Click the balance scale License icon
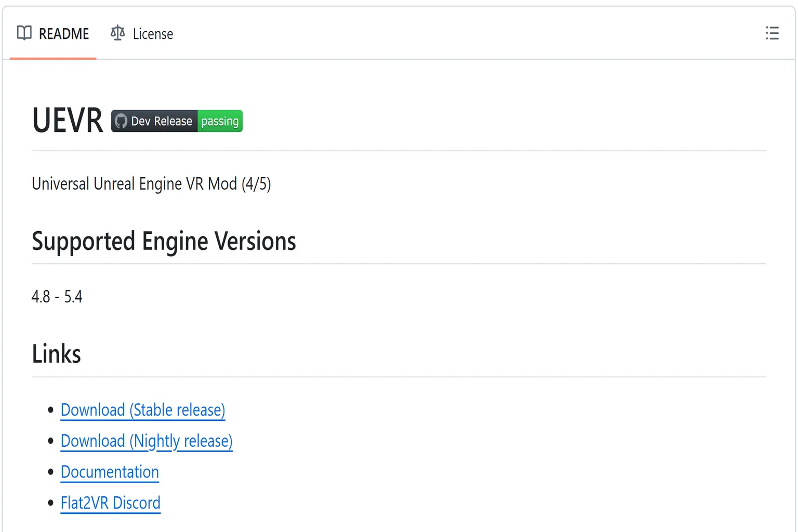798x532 pixels. point(118,33)
